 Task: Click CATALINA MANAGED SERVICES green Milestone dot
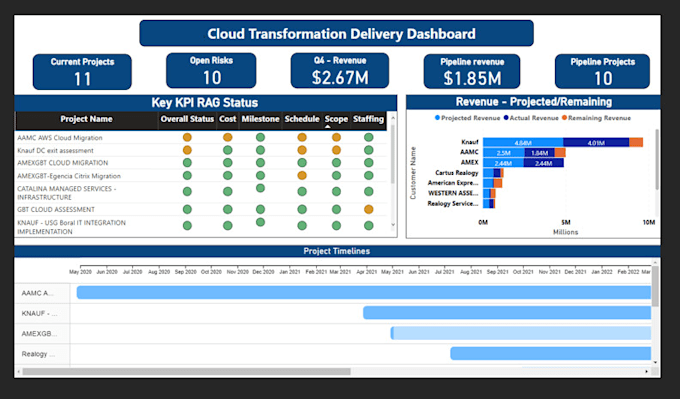pos(260,188)
